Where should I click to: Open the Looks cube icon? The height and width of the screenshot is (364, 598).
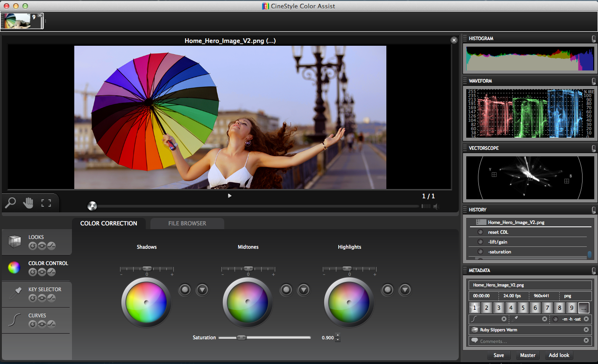tap(15, 241)
